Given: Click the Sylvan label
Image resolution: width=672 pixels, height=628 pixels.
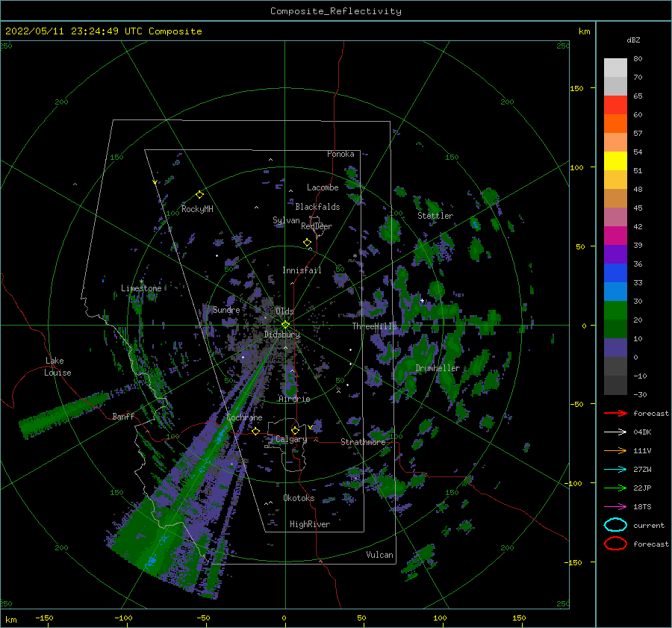Looking at the screenshot, I should click(x=286, y=220).
